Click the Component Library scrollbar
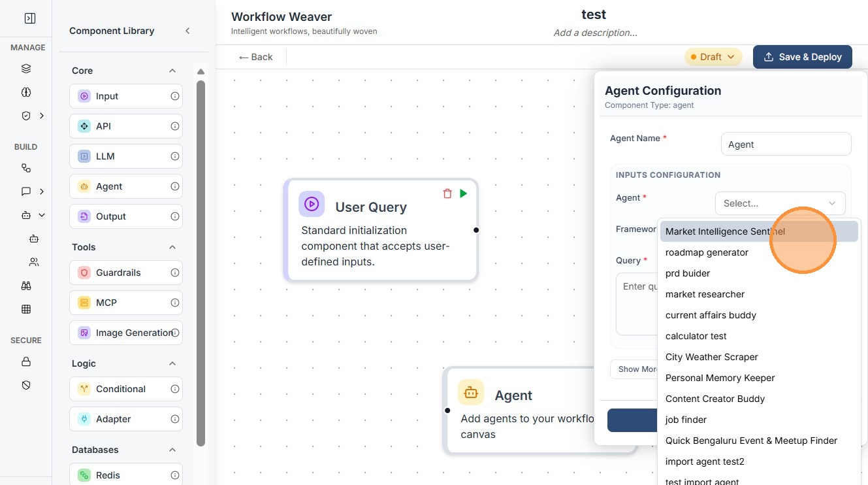The width and height of the screenshot is (868, 485). tap(201, 261)
